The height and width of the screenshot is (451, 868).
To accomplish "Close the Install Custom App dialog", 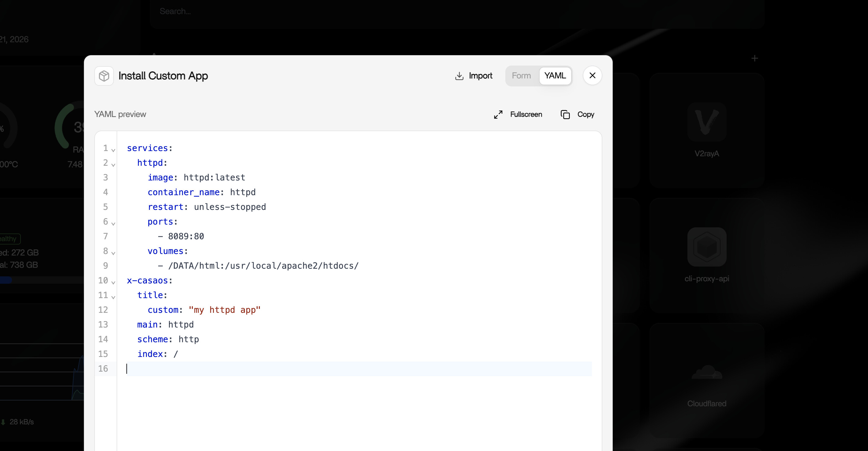I will point(592,76).
